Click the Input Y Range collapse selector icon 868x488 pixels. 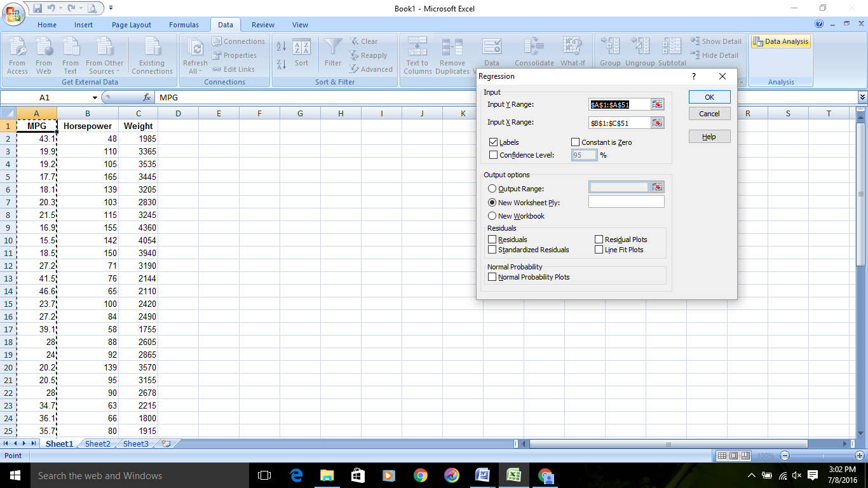(x=657, y=105)
